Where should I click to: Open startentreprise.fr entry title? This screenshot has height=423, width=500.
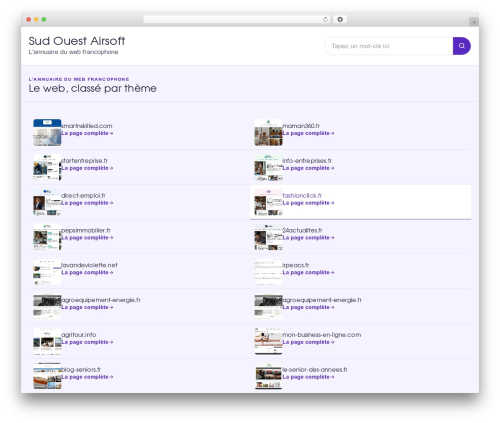point(85,161)
